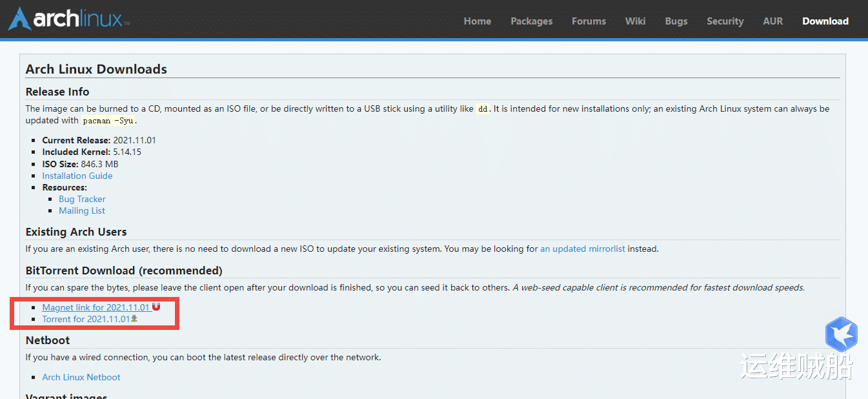Screen dimensions: 868x399
Task: Click the 'BitTorrent Download (recommended)' heading
Action: click(124, 271)
